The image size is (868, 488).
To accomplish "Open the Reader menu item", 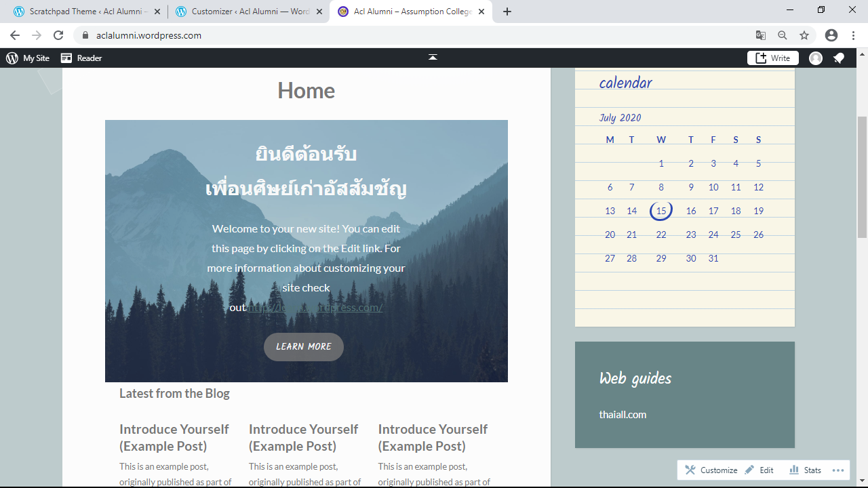I will coord(81,58).
